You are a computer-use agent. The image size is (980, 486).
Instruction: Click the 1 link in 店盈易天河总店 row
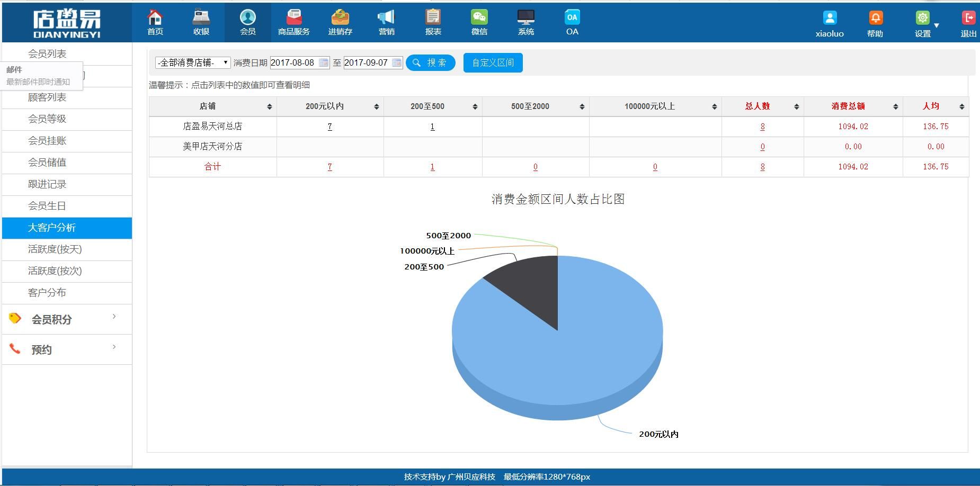coord(432,127)
